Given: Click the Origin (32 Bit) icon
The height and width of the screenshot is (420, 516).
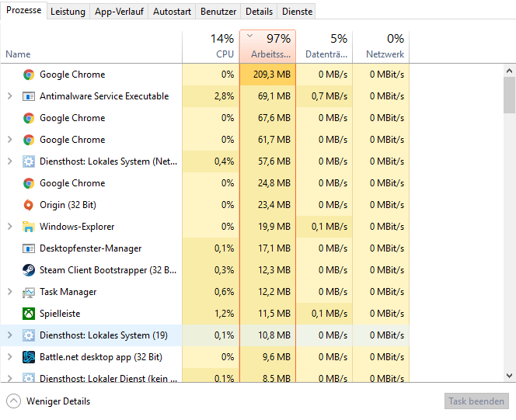Looking at the screenshot, I should point(29,205).
